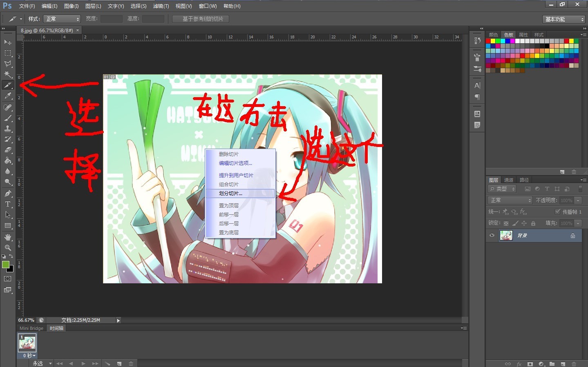Select background black color swatch

point(11,269)
